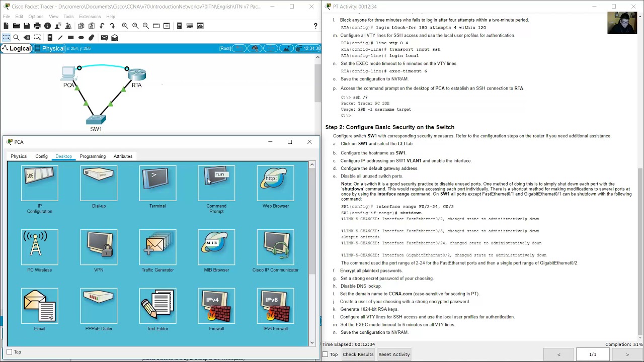Click the Print toolbar icon
Image resolution: width=644 pixels, height=362 pixels.
[37, 26]
